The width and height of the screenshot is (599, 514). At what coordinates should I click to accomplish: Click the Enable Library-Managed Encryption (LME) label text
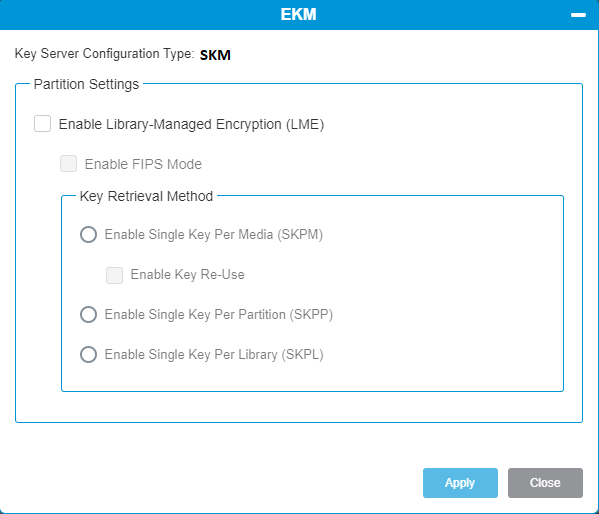click(x=191, y=125)
